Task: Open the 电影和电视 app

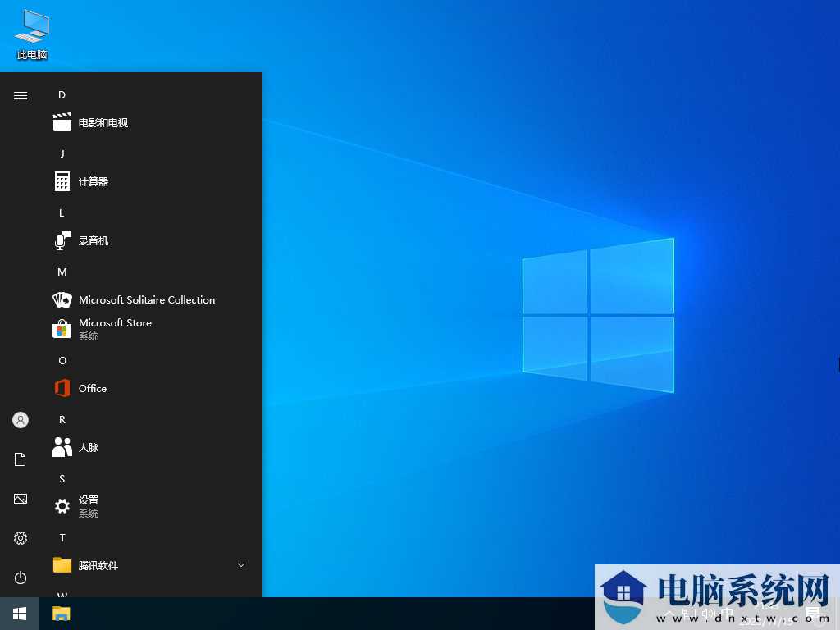Action: pyautogui.click(x=152, y=123)
